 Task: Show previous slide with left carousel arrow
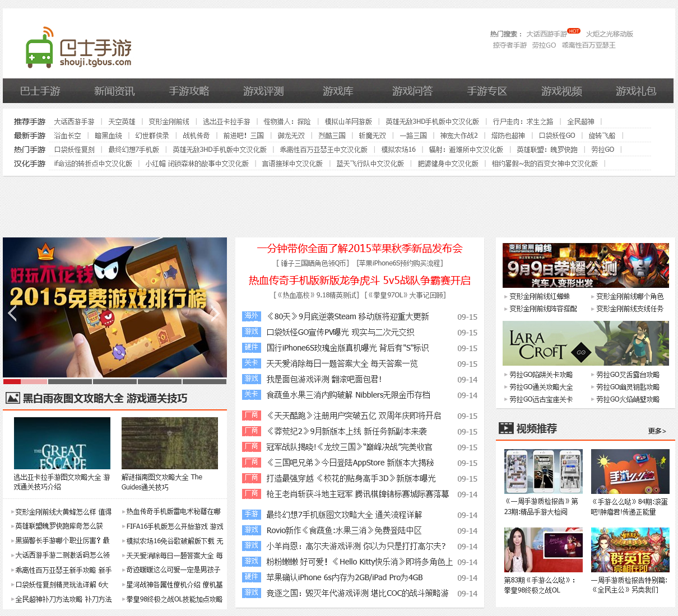click(12, 313)
